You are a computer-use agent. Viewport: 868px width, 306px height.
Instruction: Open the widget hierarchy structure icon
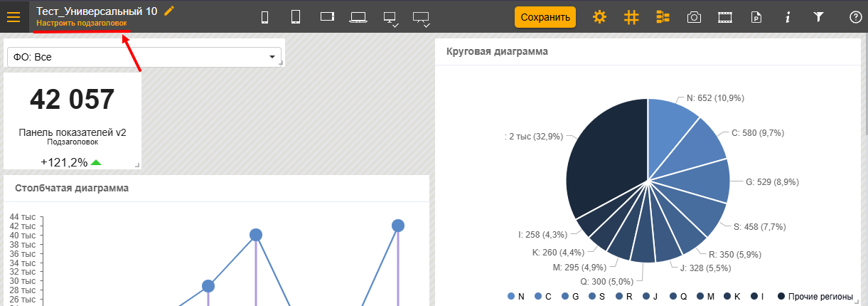tap(663, 17)
